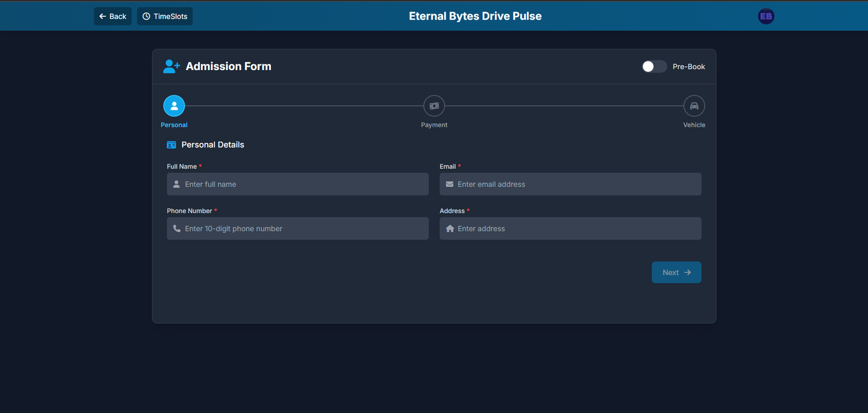This screenshot has height=413, width=868.
Task: Click the Payment step label text
Action: point(434,125)
